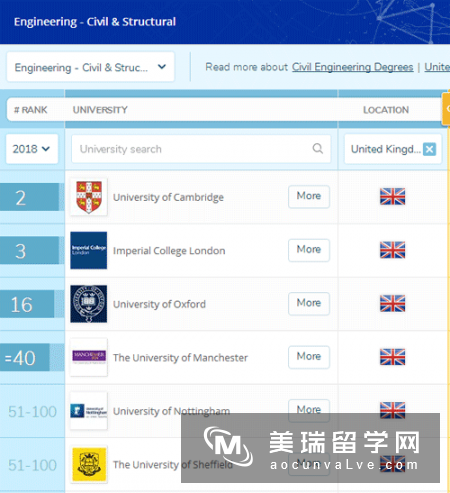Click the orange side tab at the right edge
Viewport: 450px width, 493px height.
coord(446,109)
